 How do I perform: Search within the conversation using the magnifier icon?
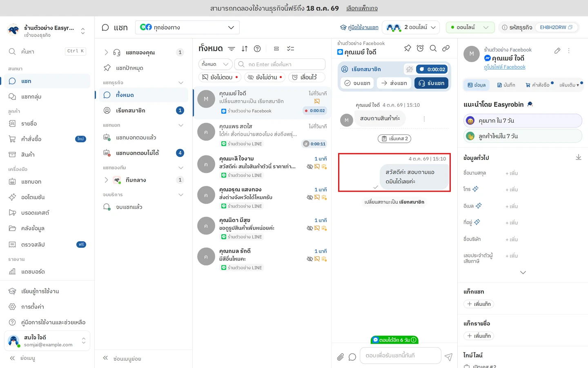[433, 48]
